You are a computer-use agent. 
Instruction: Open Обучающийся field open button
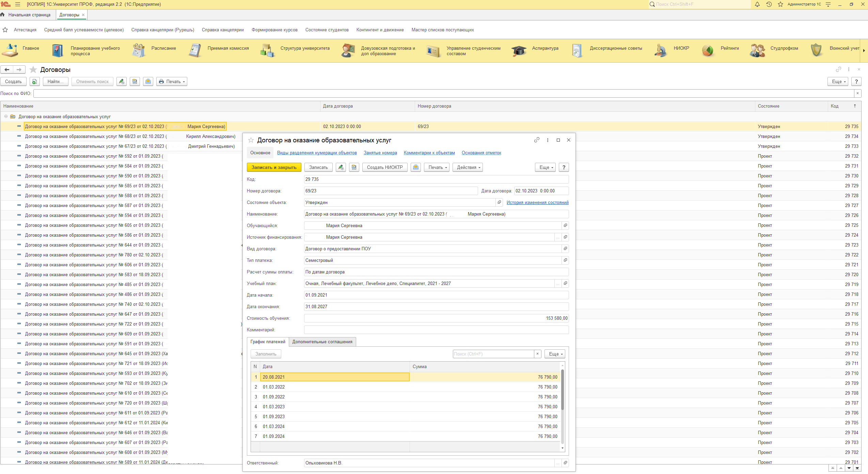click(565, 225)
